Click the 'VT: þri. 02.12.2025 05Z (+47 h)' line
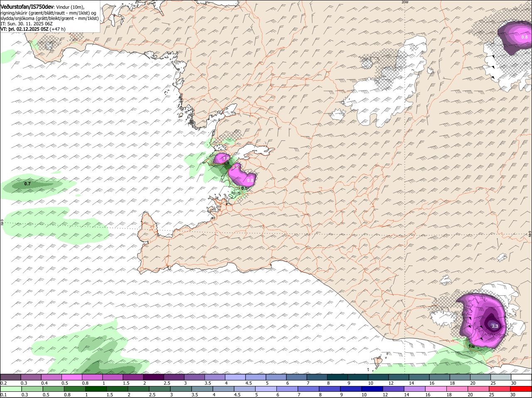 pyautogui.click(x=33, y=29)
